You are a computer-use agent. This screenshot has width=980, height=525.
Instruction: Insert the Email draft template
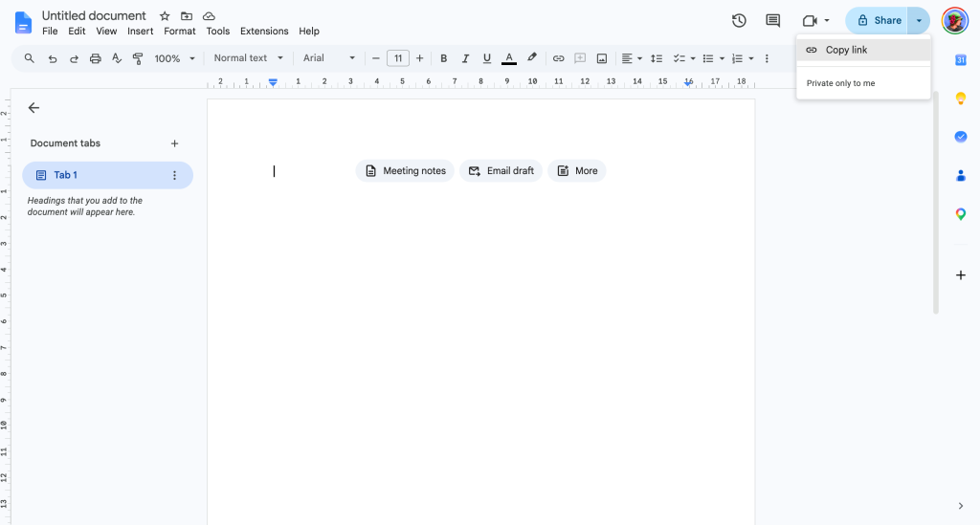501,171
